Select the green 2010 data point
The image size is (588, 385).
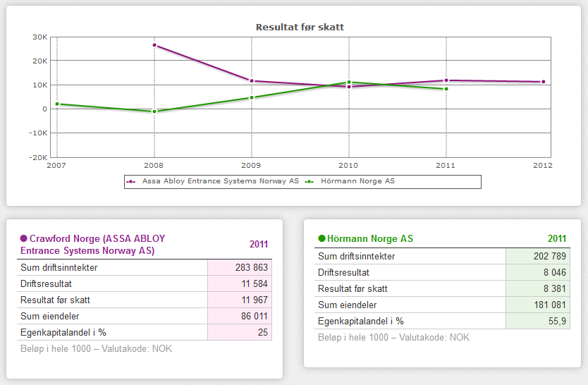point(349,82)
